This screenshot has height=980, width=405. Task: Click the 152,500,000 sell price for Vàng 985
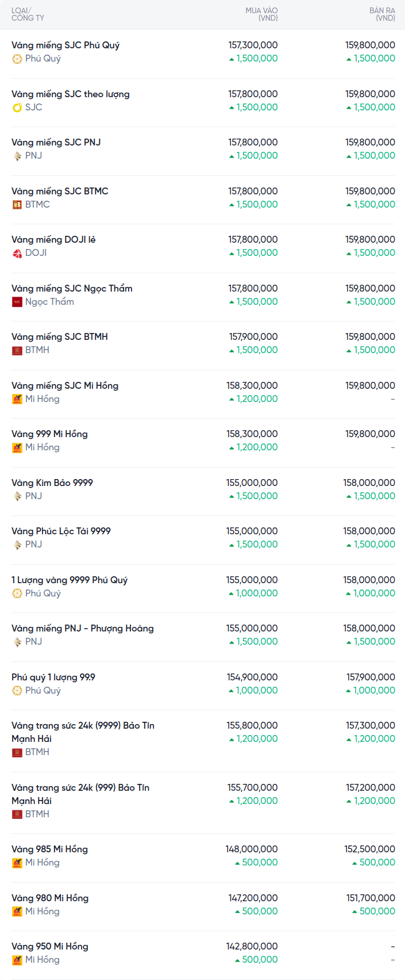click(x=370, y=849)
